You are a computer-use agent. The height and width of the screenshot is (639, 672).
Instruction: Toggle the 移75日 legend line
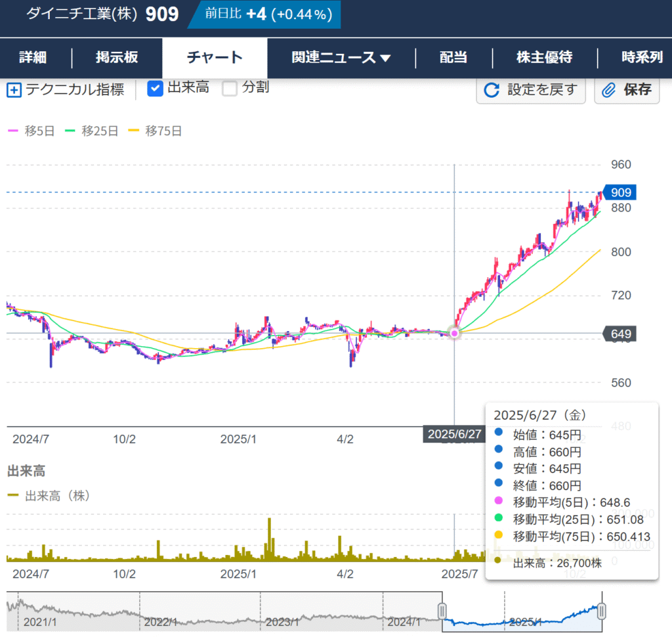coord(154,131)
